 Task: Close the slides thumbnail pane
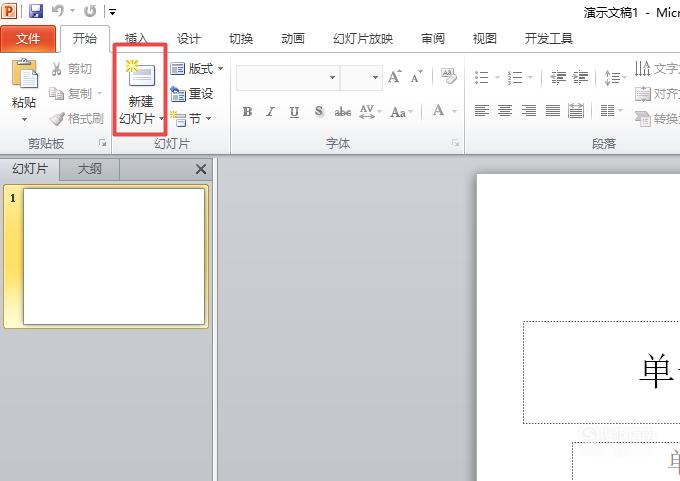tap(201, 169)
